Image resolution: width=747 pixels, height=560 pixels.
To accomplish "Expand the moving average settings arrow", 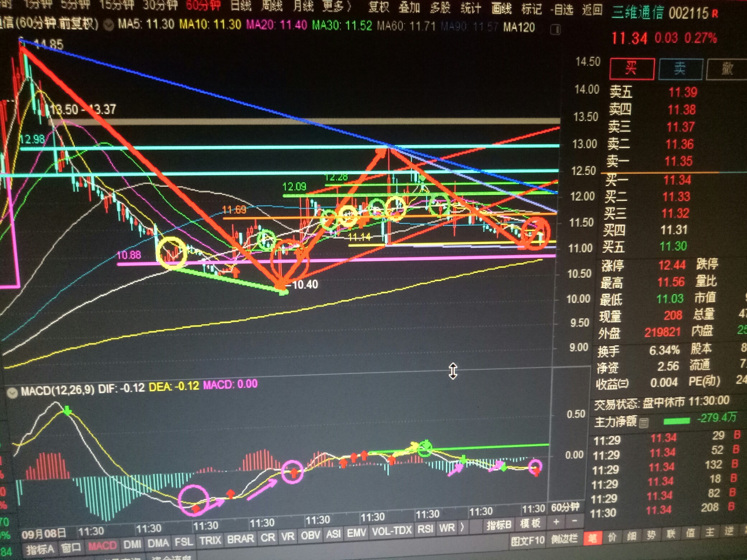I will tap(108, 25).
